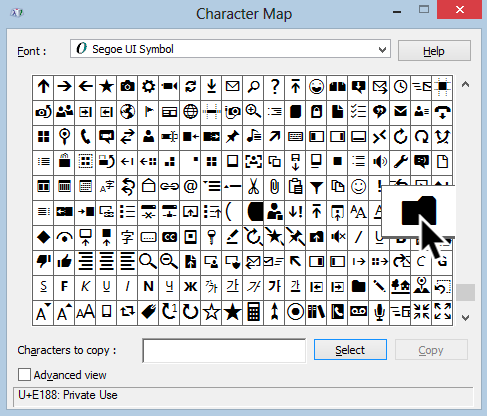Click the grayed-out Copy button
The width and height of the screenshot is (487, 416).
[431, 350]
